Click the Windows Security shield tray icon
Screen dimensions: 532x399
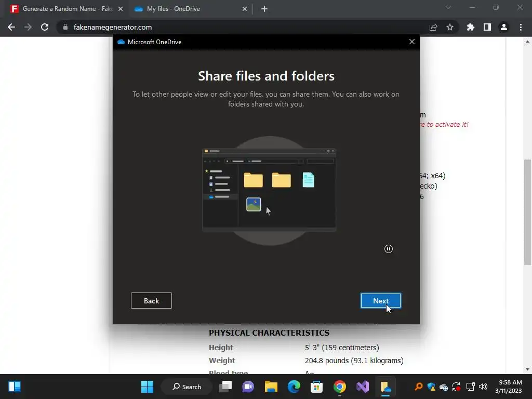coord(431,387)
